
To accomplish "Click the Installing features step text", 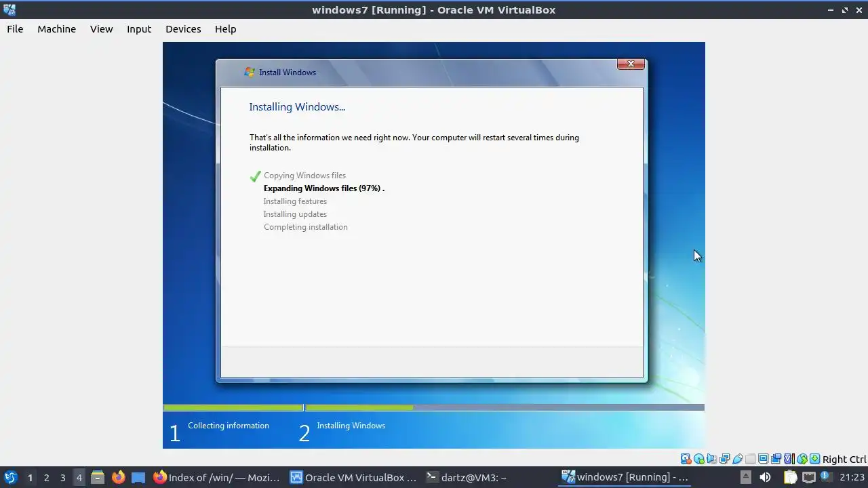I will (295, 201).
